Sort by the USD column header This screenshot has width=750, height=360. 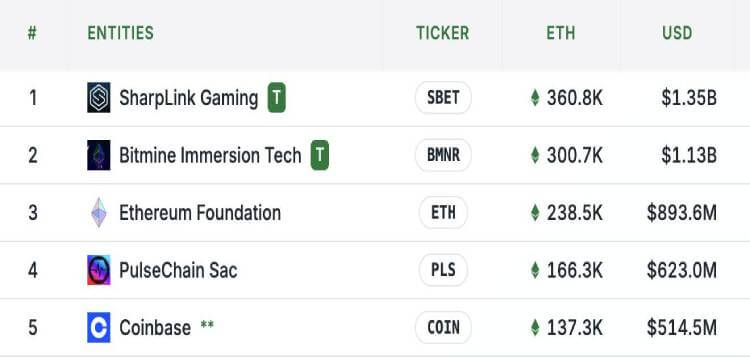[x=677, y=33]
